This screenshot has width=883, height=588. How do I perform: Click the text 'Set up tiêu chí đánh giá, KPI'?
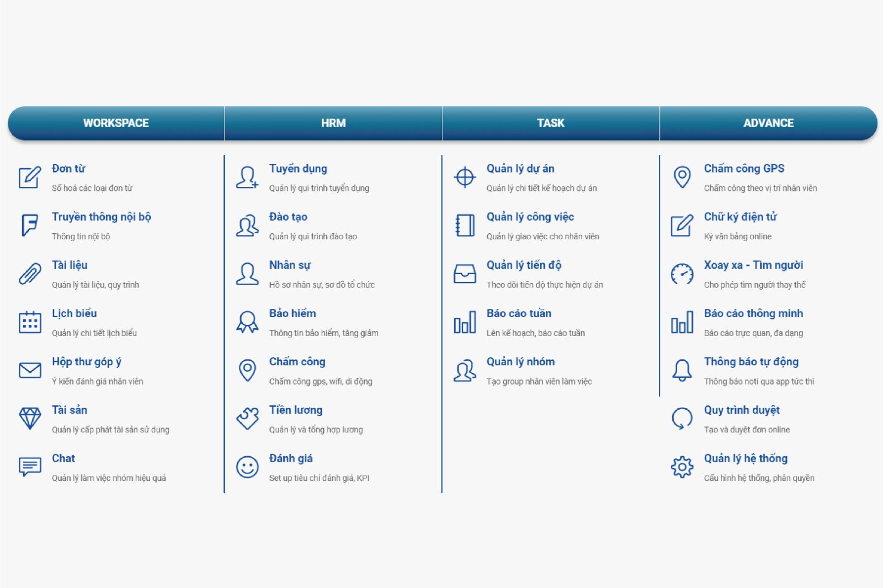click(x=319, y=478)
